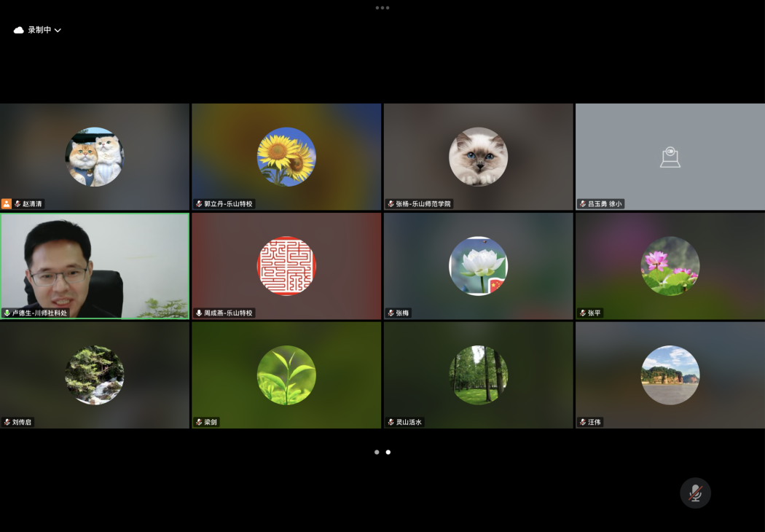The height and width of the screenshot is (532, 765).
Task: Click the 张平 name label
Action: pos(595,313)
